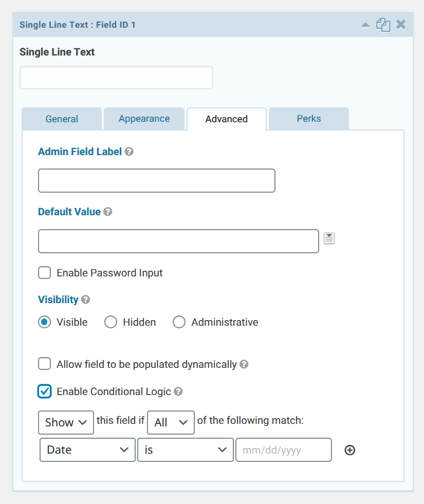Click the mm/dd/yyyy date value field
This screenshot has height=504, width=424.
point(284,450)
